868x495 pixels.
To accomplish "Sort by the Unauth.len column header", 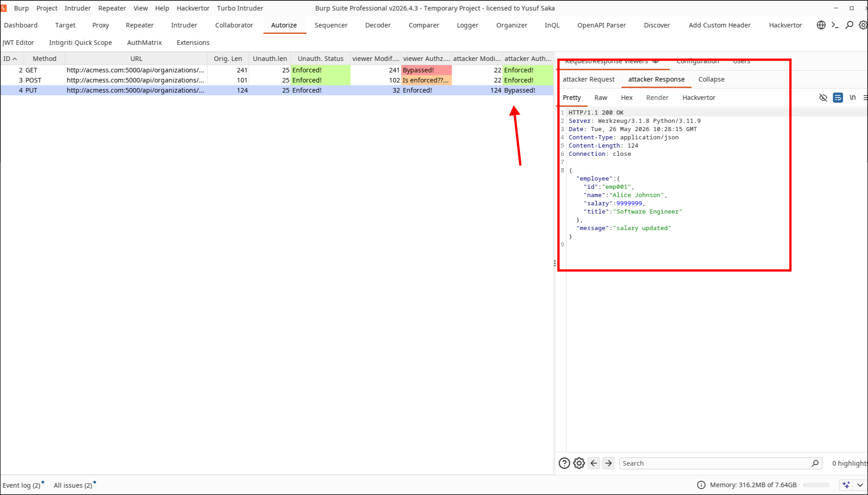I will coord(270,59).
